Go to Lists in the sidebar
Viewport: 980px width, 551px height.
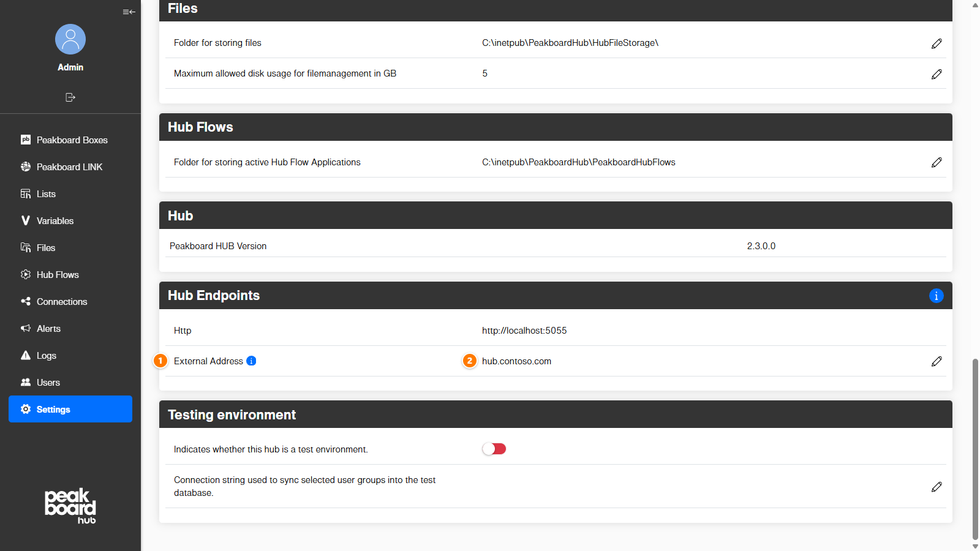[x=70, y=193]
